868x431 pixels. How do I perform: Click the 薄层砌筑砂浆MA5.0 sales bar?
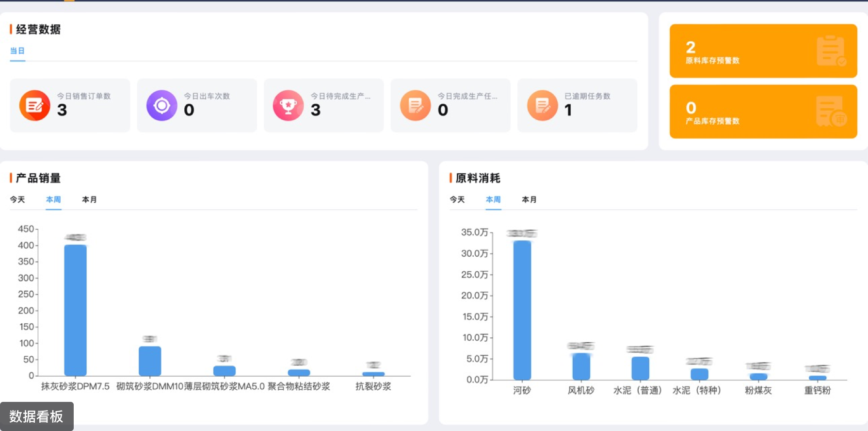(x=225, y=371)
